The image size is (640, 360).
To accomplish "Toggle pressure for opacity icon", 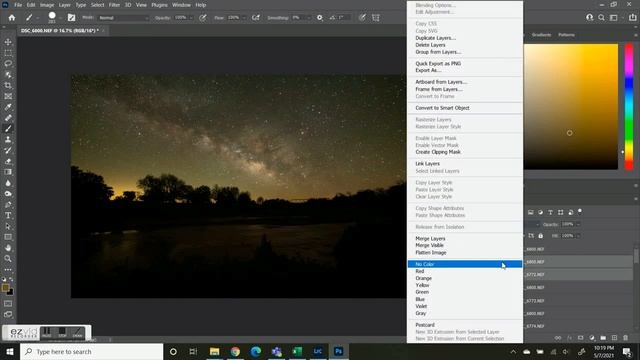I will 202,18.
